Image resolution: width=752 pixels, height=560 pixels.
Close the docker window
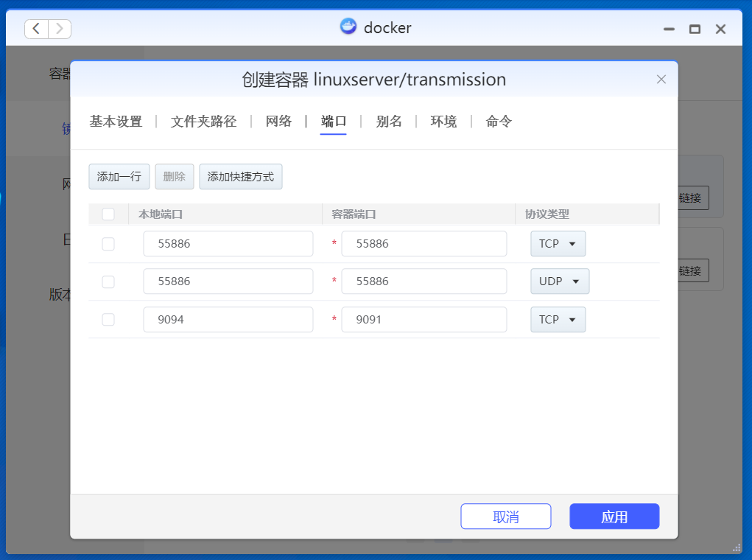pos(720,29)
